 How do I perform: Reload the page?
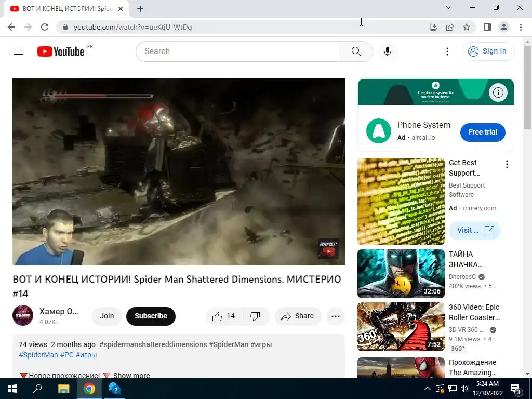tap(45, 27)
